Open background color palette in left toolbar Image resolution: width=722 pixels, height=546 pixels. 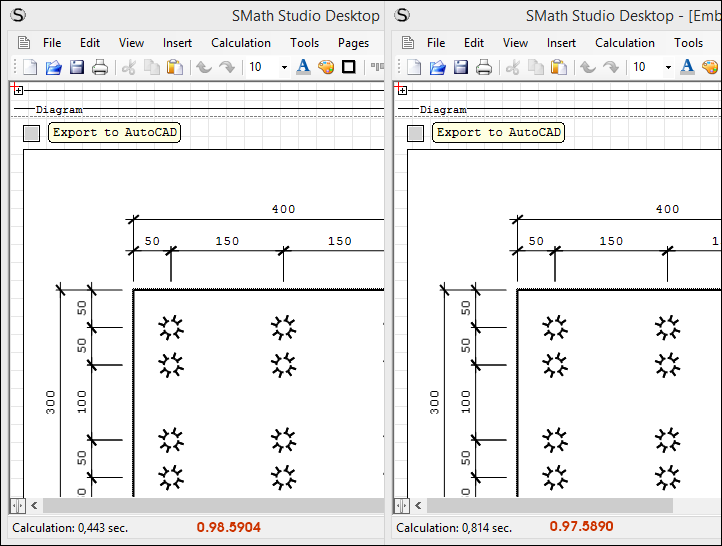coord(326,67)
